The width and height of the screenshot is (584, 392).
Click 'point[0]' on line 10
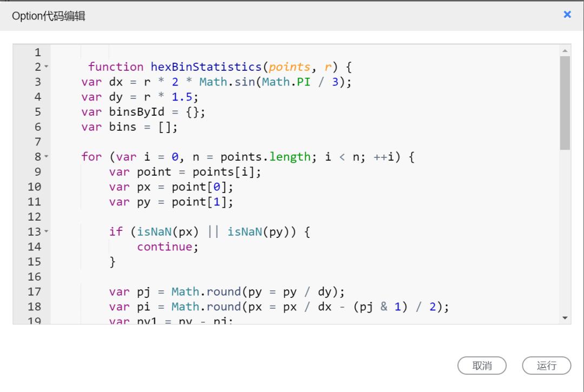point(199,187)
